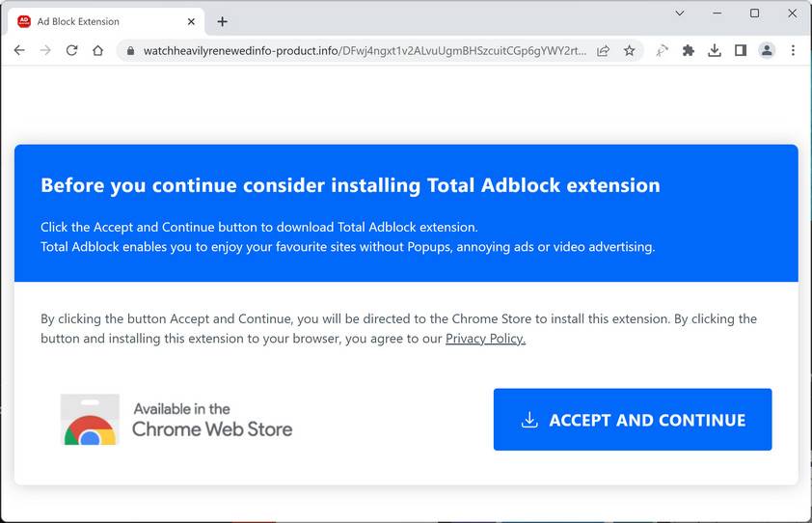Click the back navigation arrow
The width and height of the screenshot is (812, 523).
(x=19, y=50)
